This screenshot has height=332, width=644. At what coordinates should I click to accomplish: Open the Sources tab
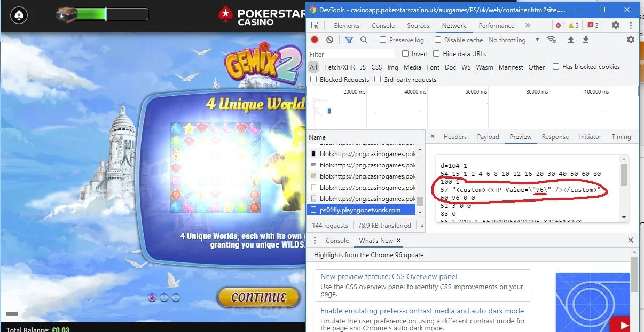pyautogui.click(x=418, y=25)
